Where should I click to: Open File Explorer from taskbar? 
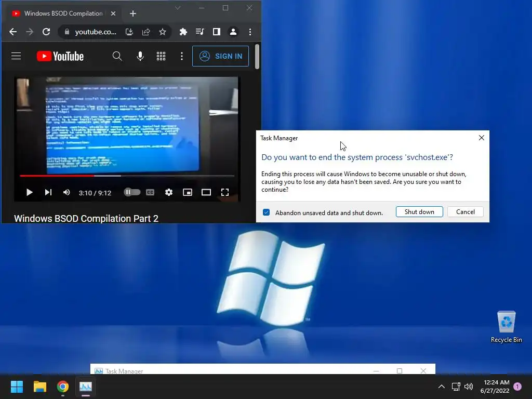click(x=39, y=387)
